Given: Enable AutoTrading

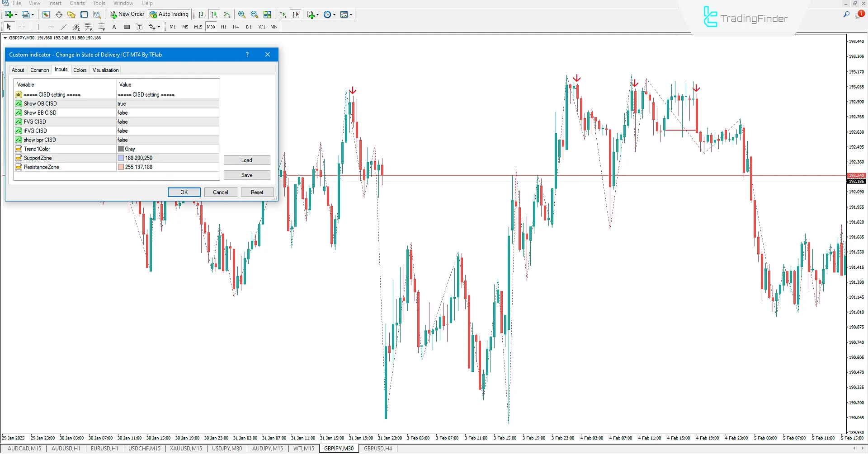Looking at the screenshot, I should pos(170,14).
